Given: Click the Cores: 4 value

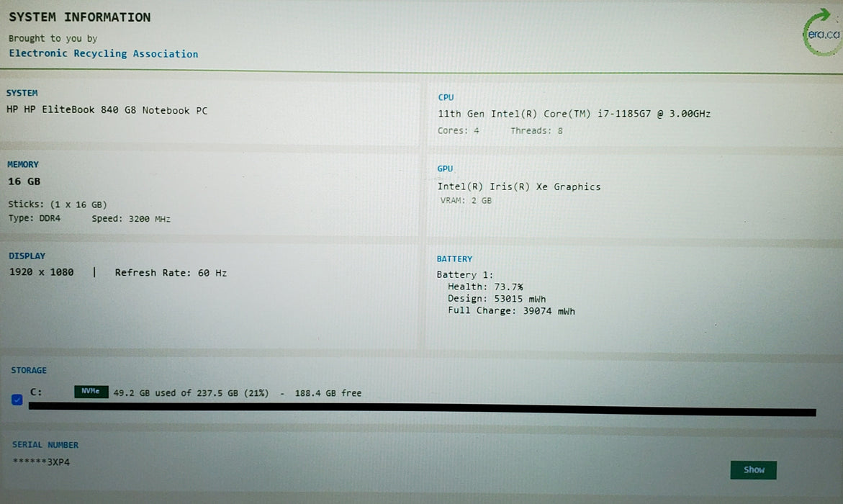Looking at the screenshot, I should 458,131.
